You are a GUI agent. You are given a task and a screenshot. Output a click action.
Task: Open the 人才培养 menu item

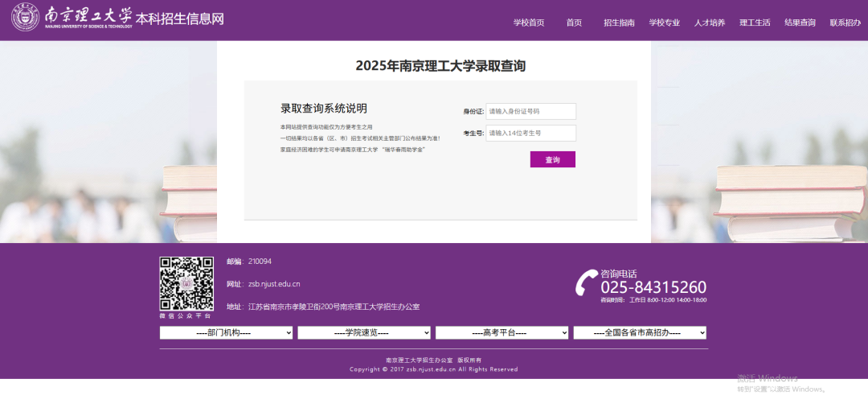tap(710, 23)
